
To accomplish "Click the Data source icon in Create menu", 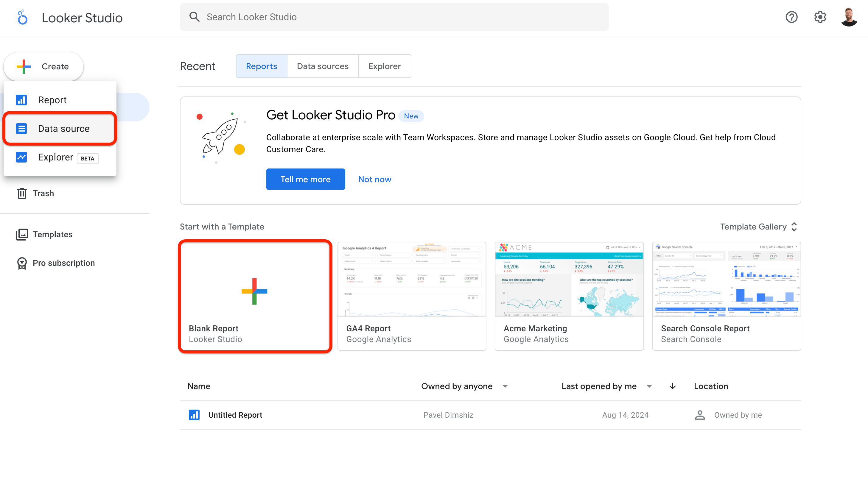I will pos(21,128).
